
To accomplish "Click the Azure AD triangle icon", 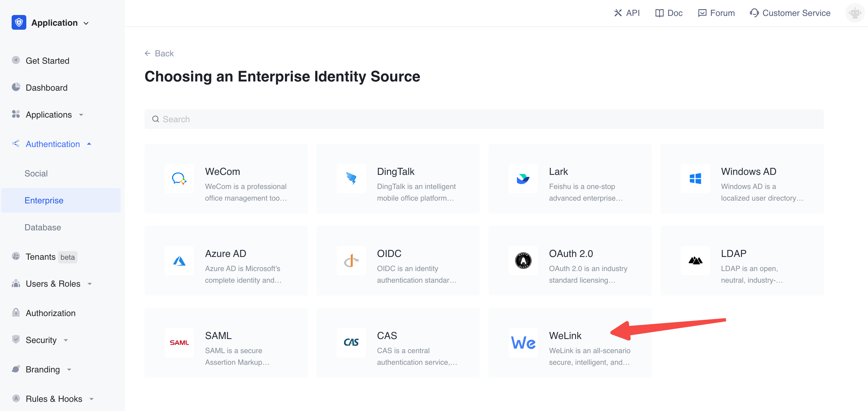I will 179,261.
